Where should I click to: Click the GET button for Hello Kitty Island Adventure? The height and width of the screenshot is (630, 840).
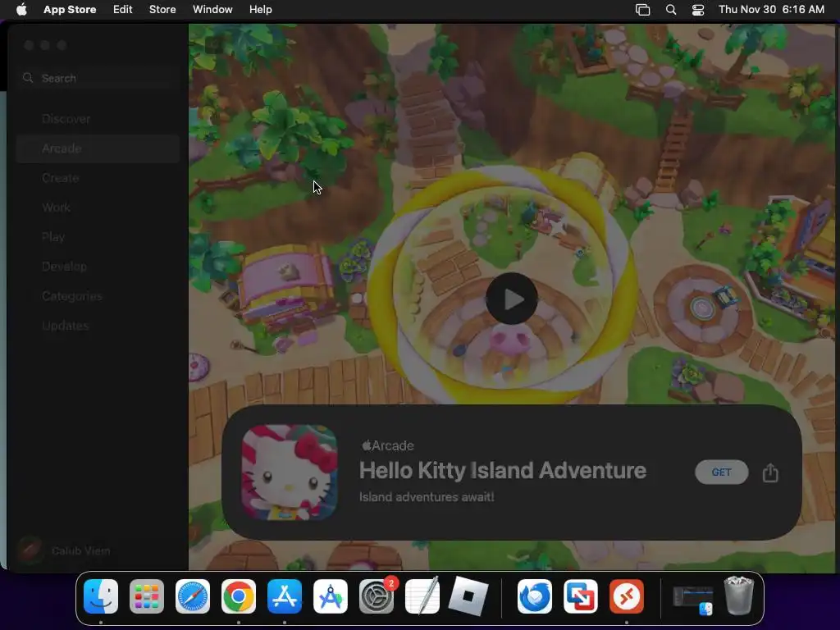pos(721,472)
